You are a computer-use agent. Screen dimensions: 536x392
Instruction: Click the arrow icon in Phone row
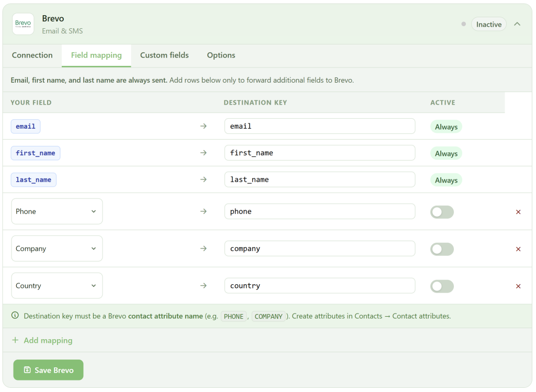coord(204,211)
